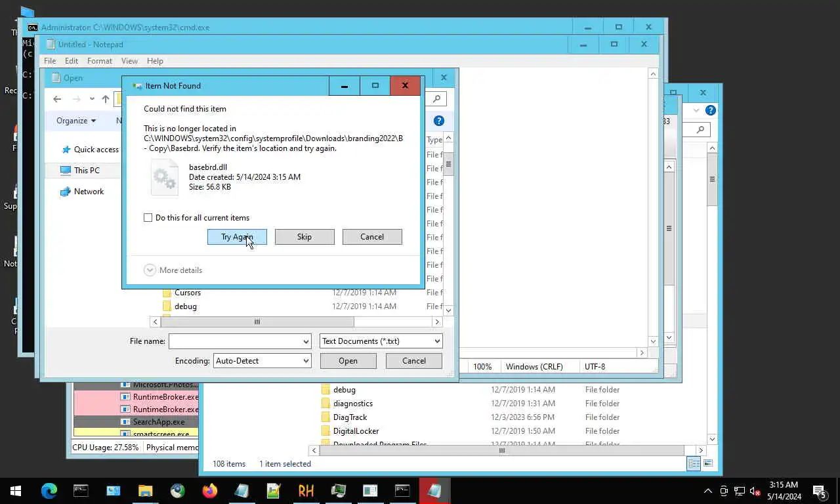Select This PC in Open dialog sidebar
The image size is (840, 504).
(x=87, y=170)
